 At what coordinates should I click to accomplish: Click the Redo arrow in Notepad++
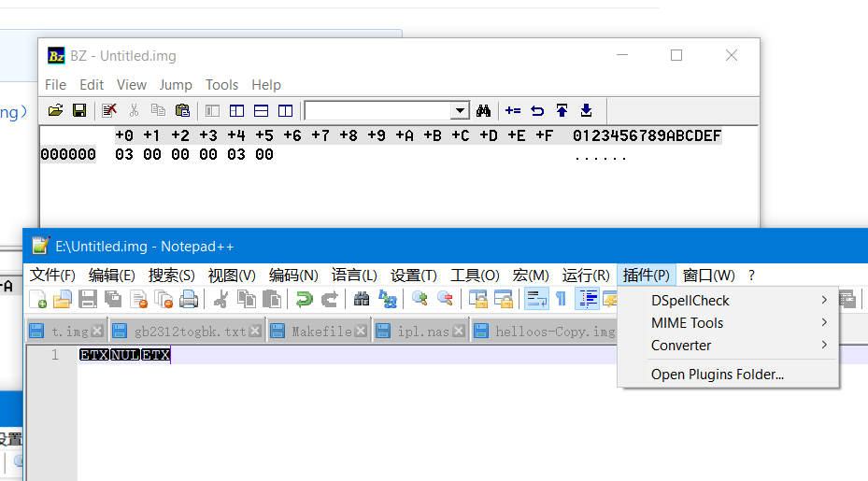pyautogui.click(x=330, y=300)
